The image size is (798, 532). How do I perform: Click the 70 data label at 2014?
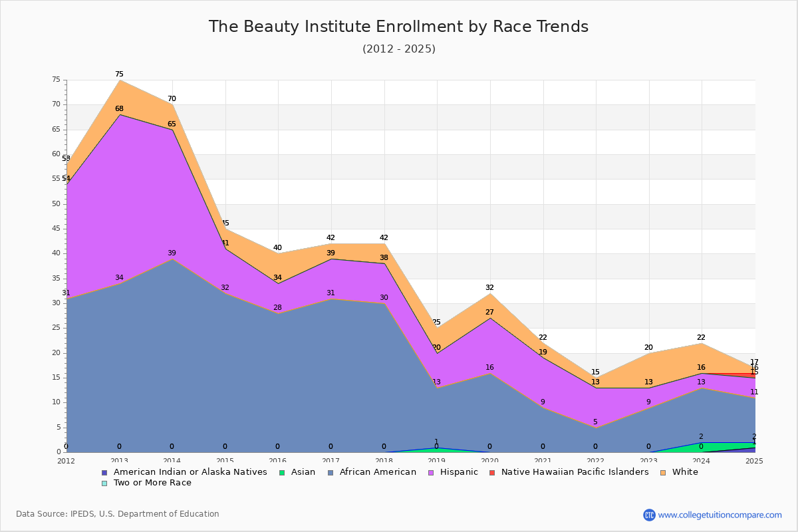coord(172,99)
